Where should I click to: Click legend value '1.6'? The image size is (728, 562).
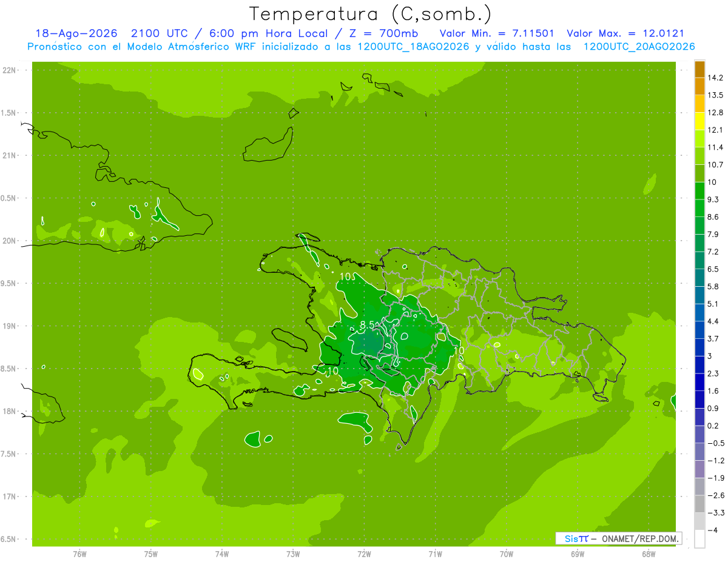click(x=713, y=391)
